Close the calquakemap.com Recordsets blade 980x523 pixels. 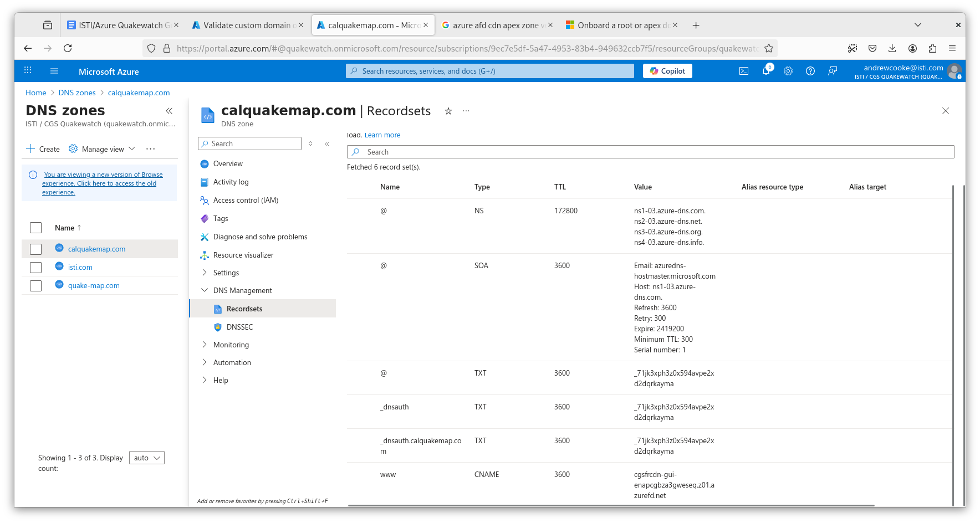coord(946,111)
